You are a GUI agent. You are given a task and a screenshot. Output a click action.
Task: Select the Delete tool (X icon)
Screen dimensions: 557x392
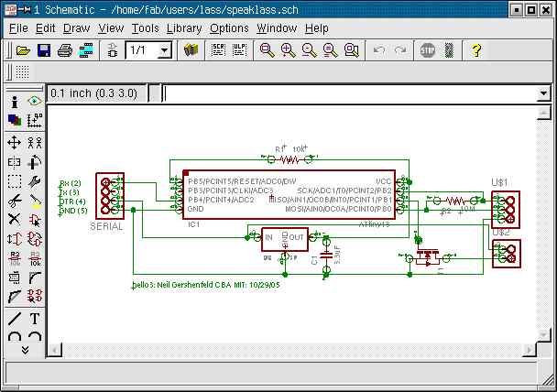(15, 219)
